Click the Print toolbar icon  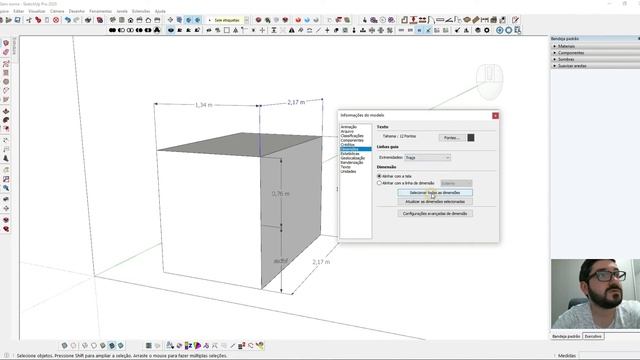[88, 20]
